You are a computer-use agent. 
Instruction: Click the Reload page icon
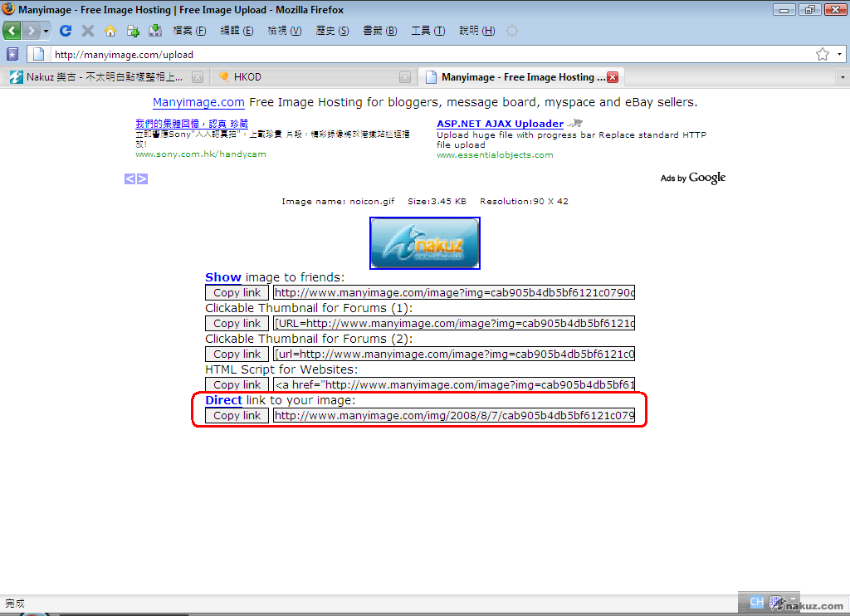pyautogui.click(x=66, y=31)
